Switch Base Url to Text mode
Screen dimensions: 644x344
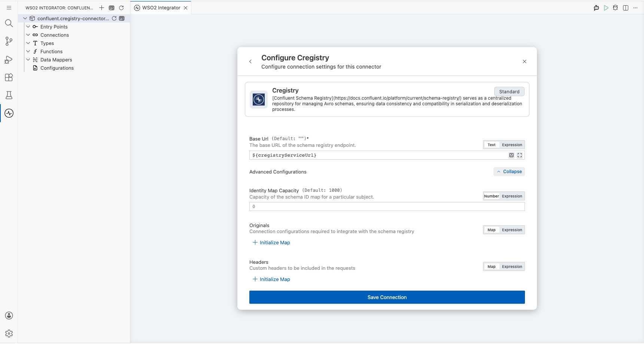(492, 145)
